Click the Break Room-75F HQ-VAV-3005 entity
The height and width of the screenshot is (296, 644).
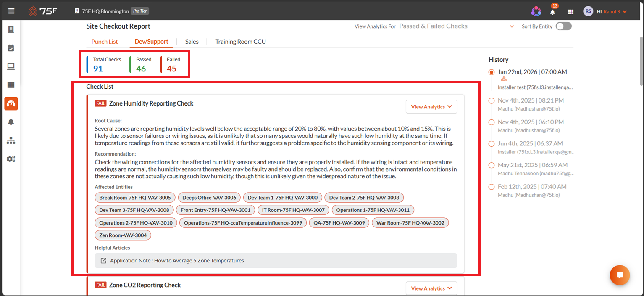click(135, 198)
